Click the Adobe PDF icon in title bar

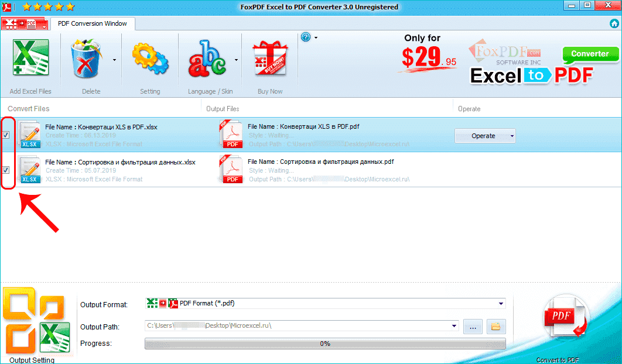point(7,7)
